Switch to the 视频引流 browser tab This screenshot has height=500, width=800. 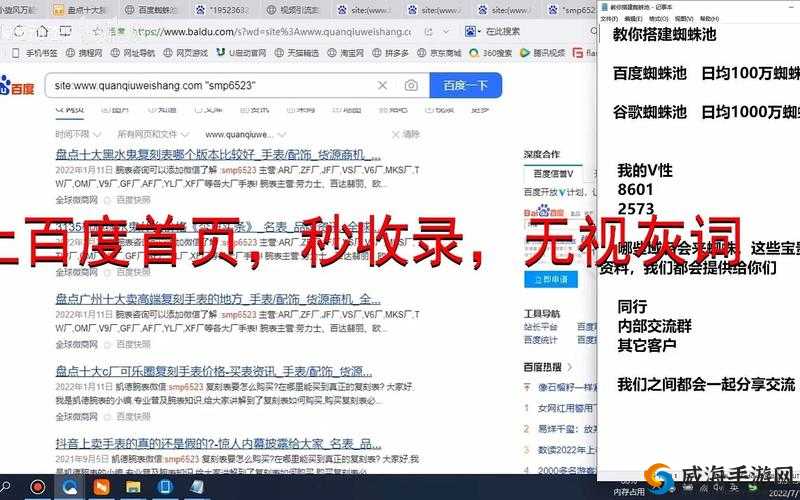tap(293, 10)
